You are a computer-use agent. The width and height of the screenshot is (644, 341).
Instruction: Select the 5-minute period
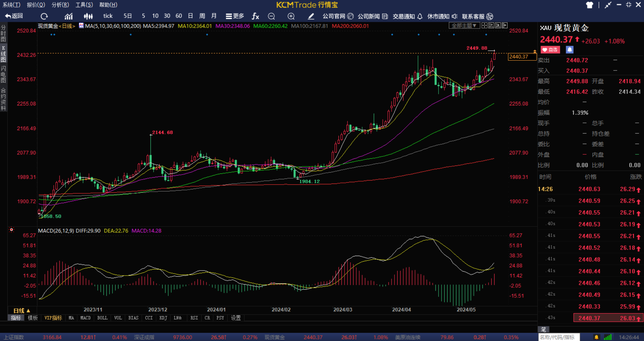coord(143,16)
